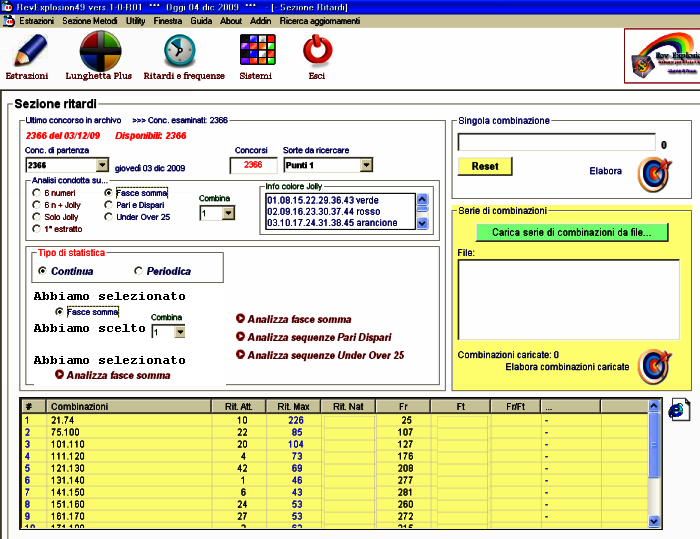Screen dimensions: 700x539
Task: Click the Elabora target icon for single combination
Action: (x=654, y=174)
